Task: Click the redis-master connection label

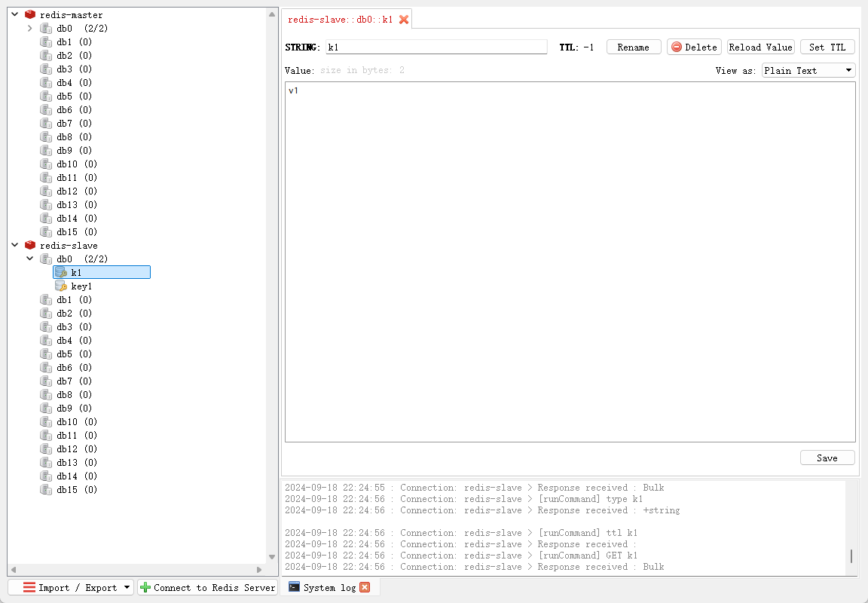Action: (72, 15)
